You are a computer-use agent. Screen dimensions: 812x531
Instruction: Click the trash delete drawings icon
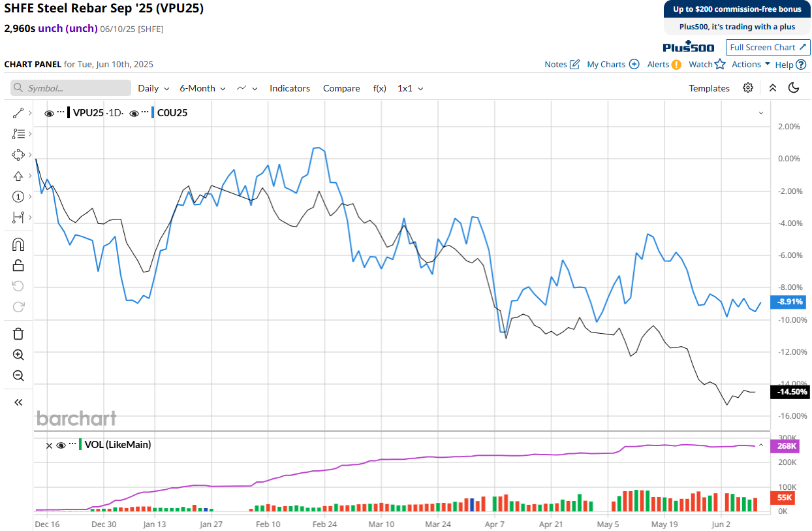coord(18,334)
